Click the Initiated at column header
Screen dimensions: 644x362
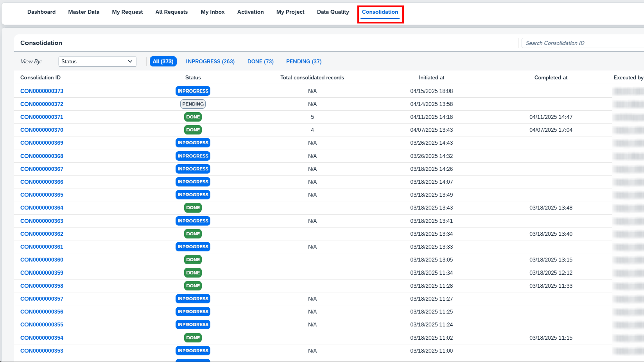431,78
